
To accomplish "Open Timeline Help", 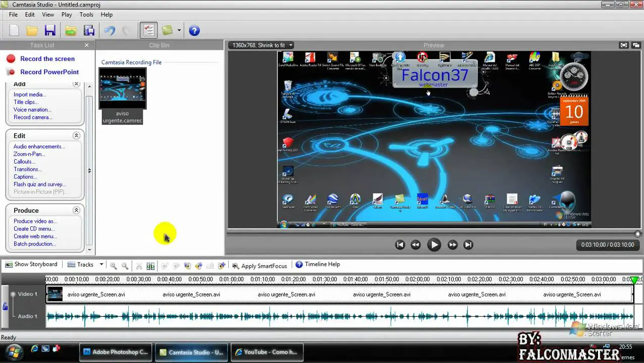I will click(x=317, y=264).
